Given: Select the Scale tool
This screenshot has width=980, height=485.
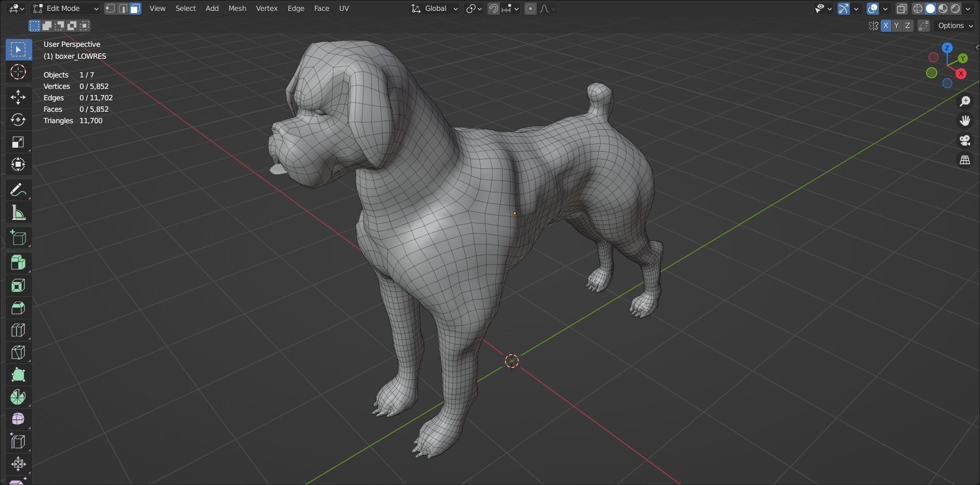Looking at the screenshot, I should 18,142.
